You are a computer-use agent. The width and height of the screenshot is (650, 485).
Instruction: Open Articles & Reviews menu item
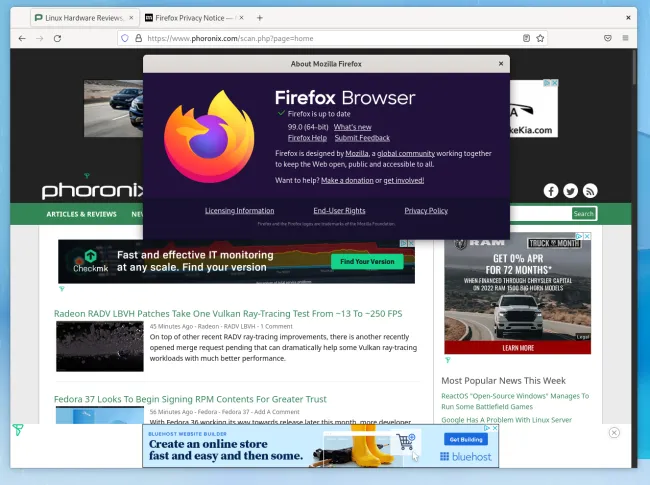(x=81, y=214)
